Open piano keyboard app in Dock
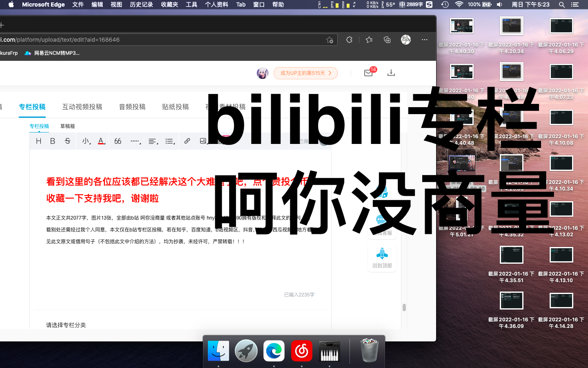 pyautogui.click(x=330, y=351)
